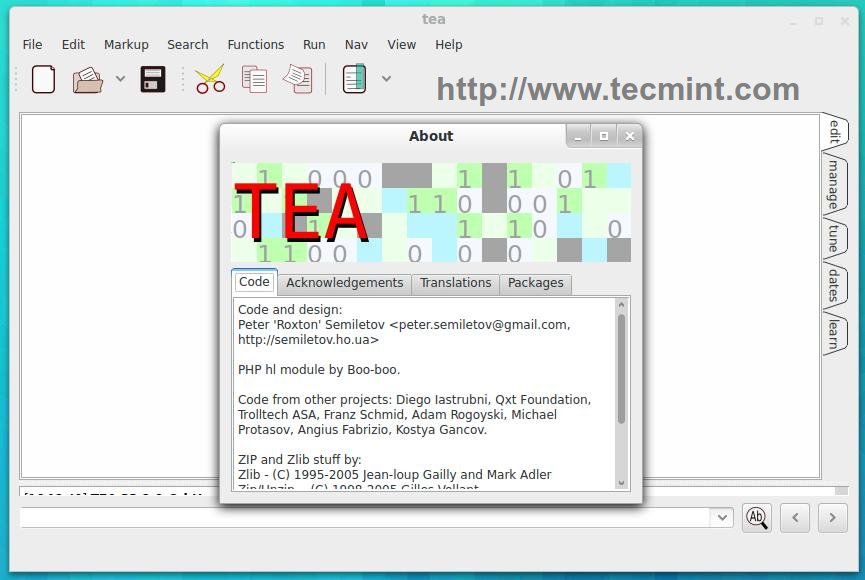865x580 pixels.
Task: Click the Paste toolbar icon
Action: (297, 79)
